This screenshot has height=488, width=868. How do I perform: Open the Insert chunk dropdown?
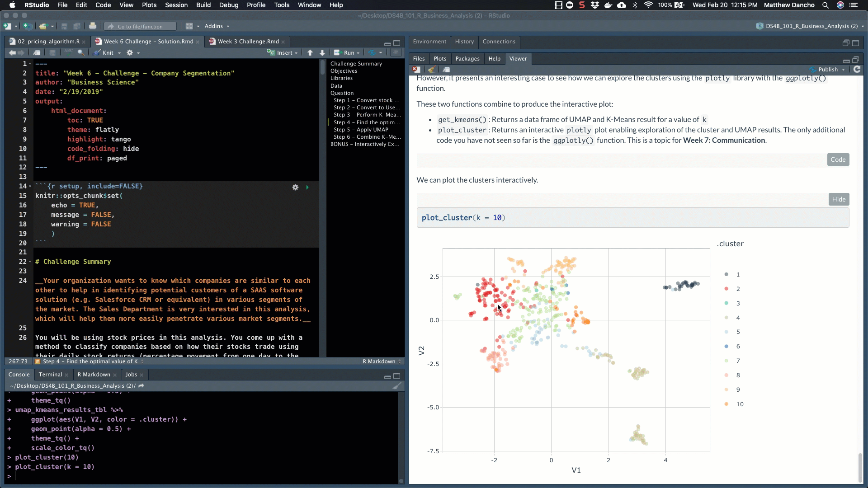283,53
